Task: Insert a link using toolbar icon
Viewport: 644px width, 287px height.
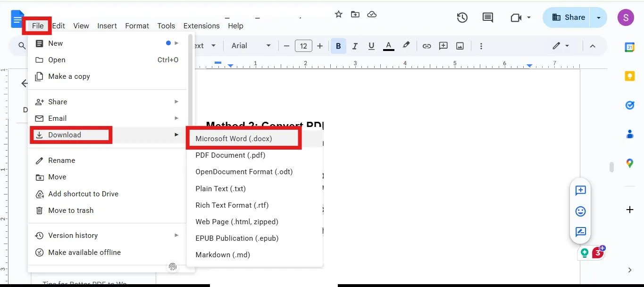Action: pos(427,45)
